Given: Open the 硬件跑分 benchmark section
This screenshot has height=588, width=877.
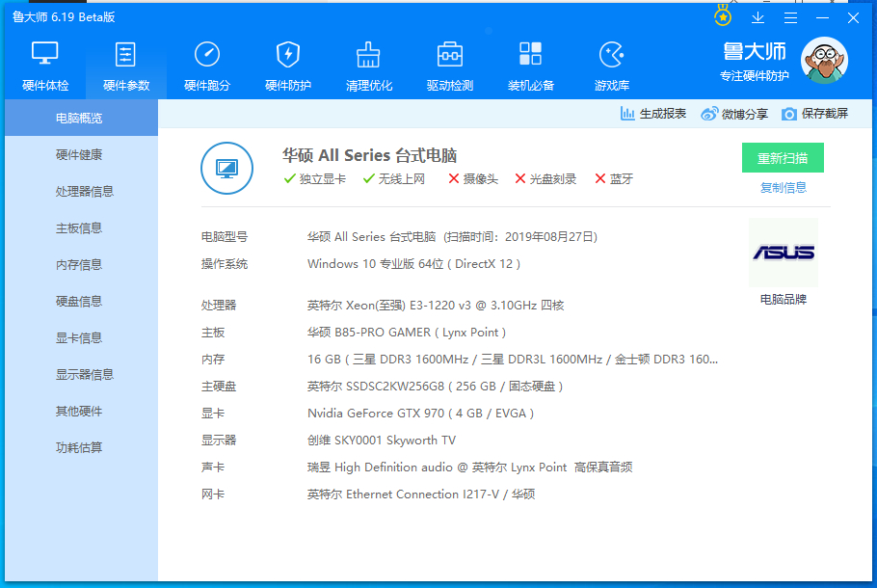Looking at the screenshot, I should (207, 67).
